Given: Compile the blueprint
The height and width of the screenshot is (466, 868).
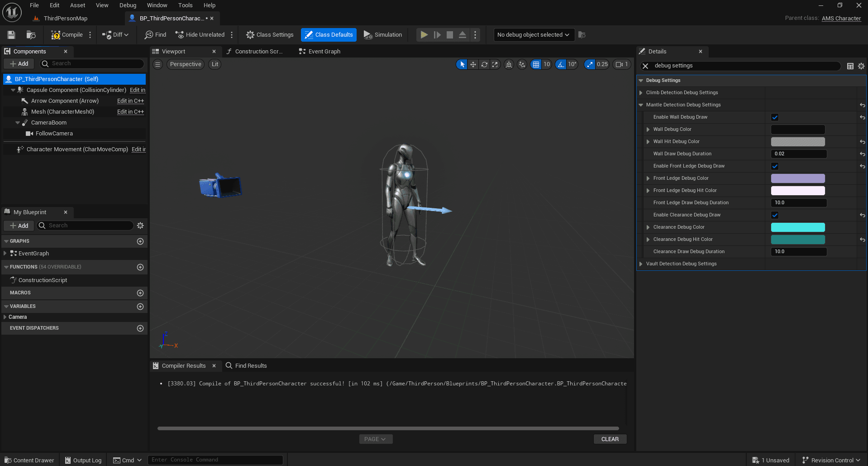Looking at the screenshot, I should [x=67, y=35].
